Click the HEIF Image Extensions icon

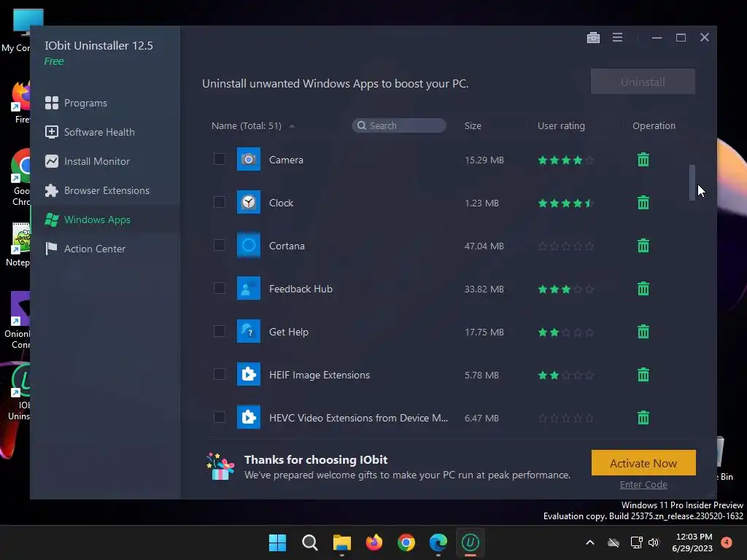[x=249, y=374]
